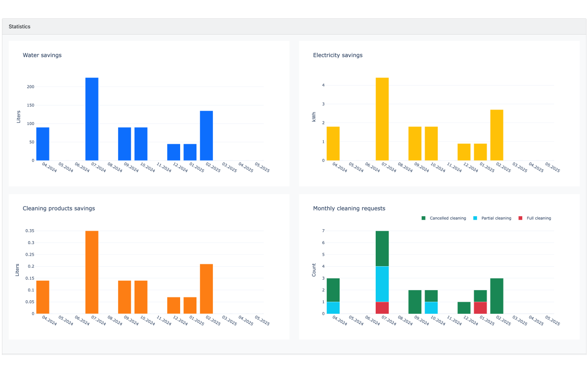Select the 04.2024 bar in Cleaning products savings
The height and width of the screenshot is (369, 588).
pos(43,297)
